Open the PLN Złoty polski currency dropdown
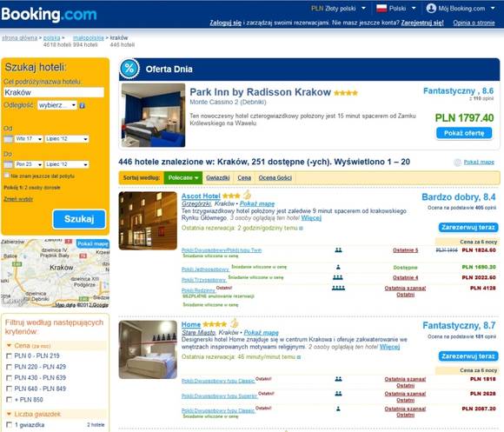The image size is (504, 432). (x=338, y=9)
